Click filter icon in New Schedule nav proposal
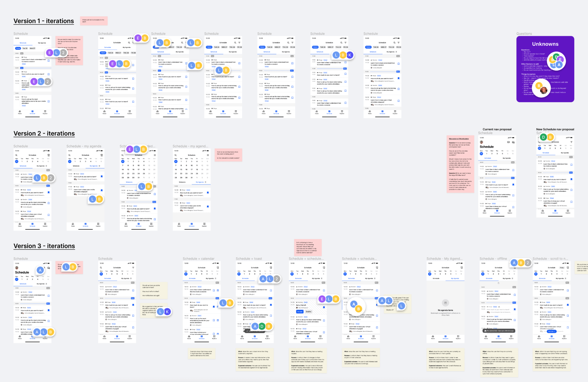This screenshot has width=588, height=382. tap(571, 142)
